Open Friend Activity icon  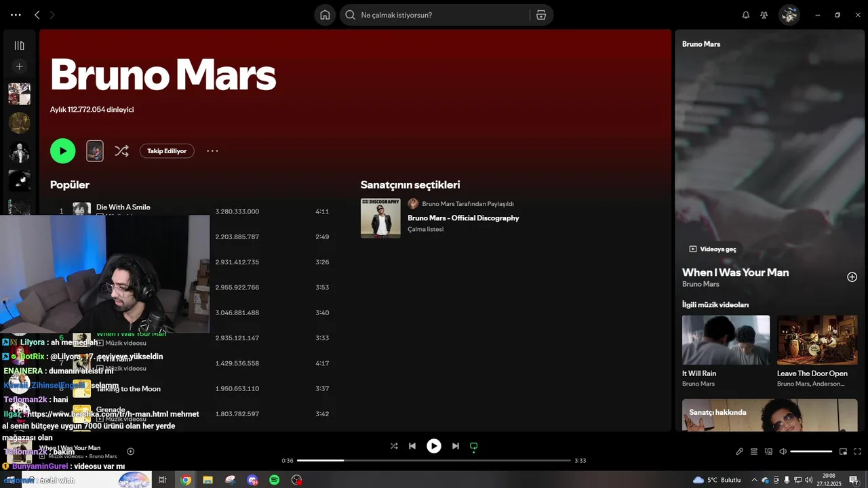tap(764, 15)
